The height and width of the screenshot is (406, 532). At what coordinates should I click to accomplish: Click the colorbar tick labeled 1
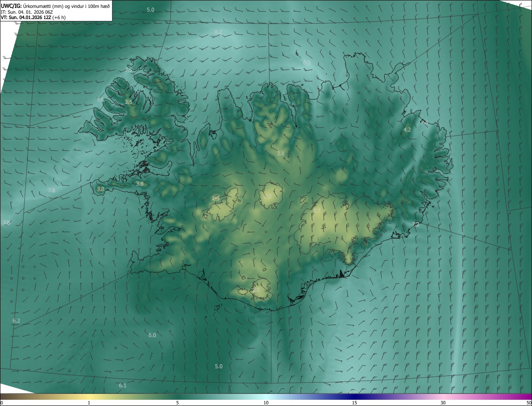click(x=89, y=403)
